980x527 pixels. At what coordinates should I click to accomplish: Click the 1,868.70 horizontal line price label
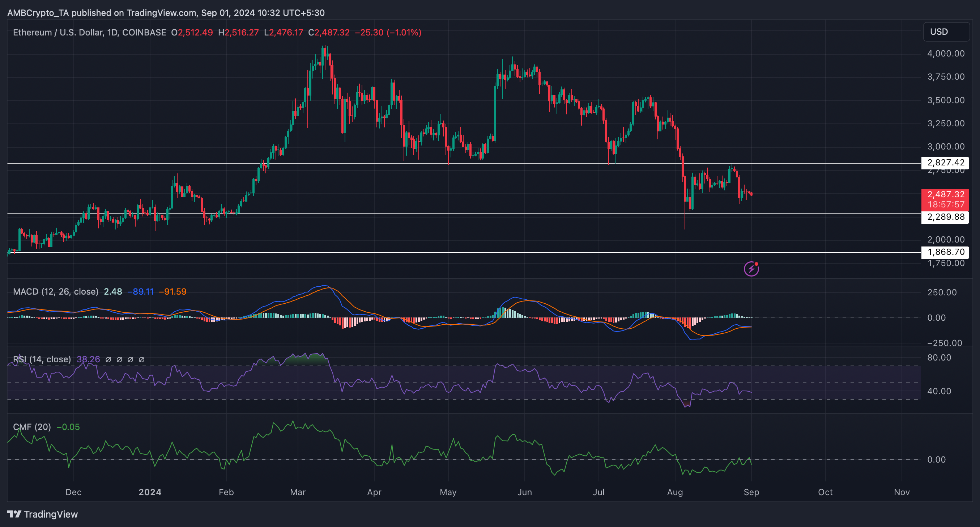click(x=945, y=252)
